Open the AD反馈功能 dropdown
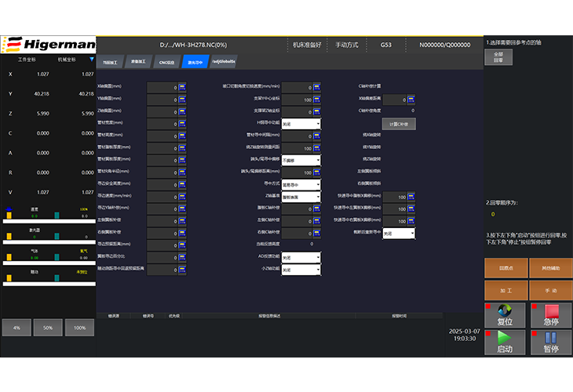This screenshot has height=392, width=573. point(301,257)
